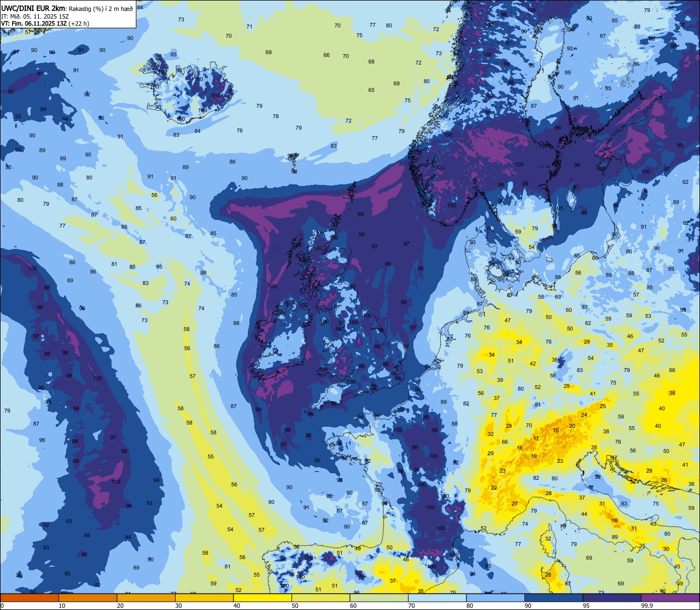Select the 30–40% legend color segment
Screen dimensions: 700x610
click(204, 598)
